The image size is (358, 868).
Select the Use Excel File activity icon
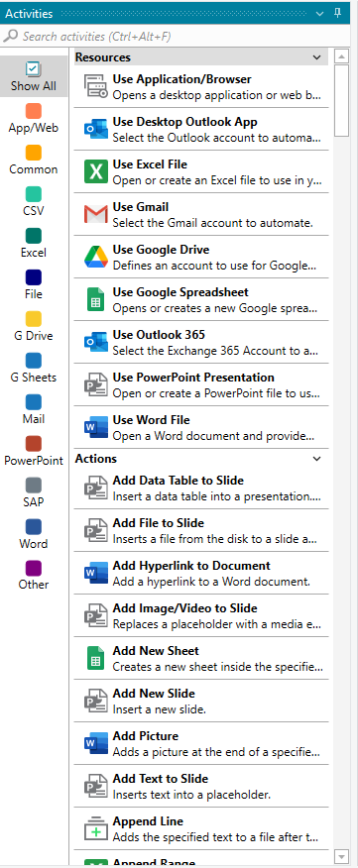coord(96,171)
